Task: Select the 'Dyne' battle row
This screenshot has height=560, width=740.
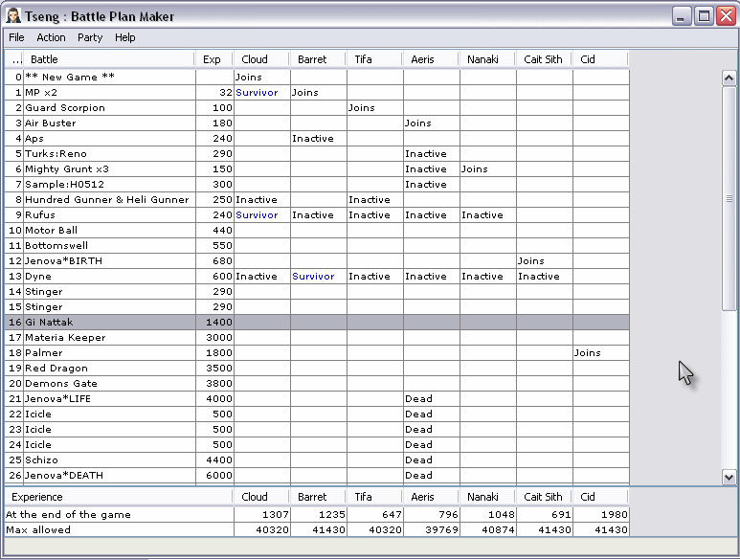Action: click(317, 277)
